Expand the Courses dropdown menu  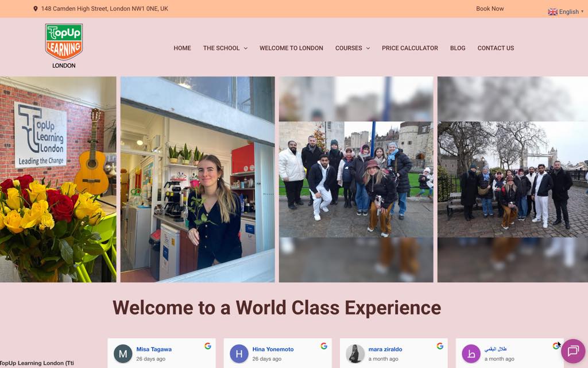coord(353,48)
